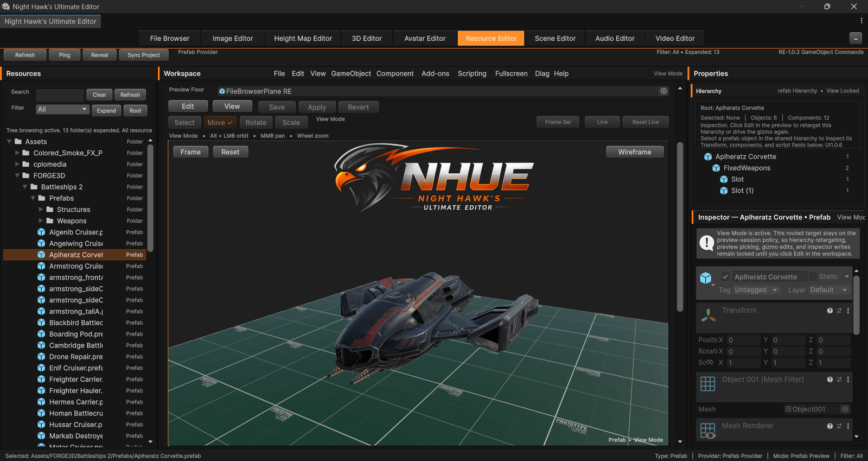The height and width of the screenshot is (461, 868).
Task: Open the Filter All dropdown
Action: pyautogui.click(x=62, y=109)
